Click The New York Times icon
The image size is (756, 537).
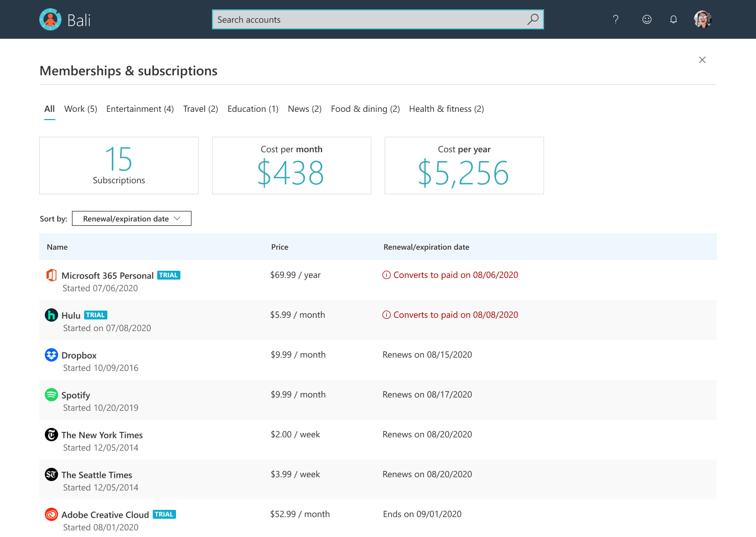pyautogui.click(x=51, y=435)
